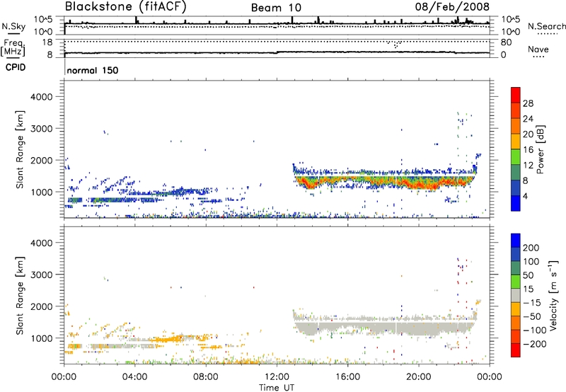Click the 80 tick on the Nave axis
Image resolution: width=566 pixels, height=392 pixels.
(506, 42)
